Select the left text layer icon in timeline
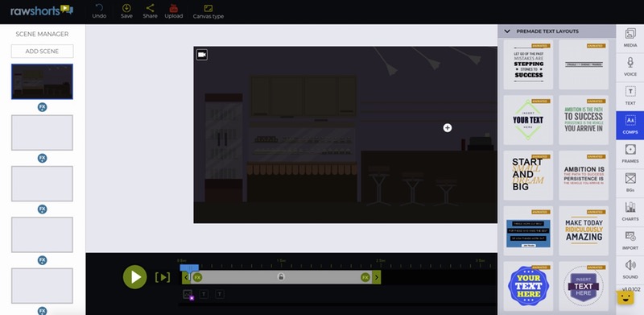 tap(204, 294)
